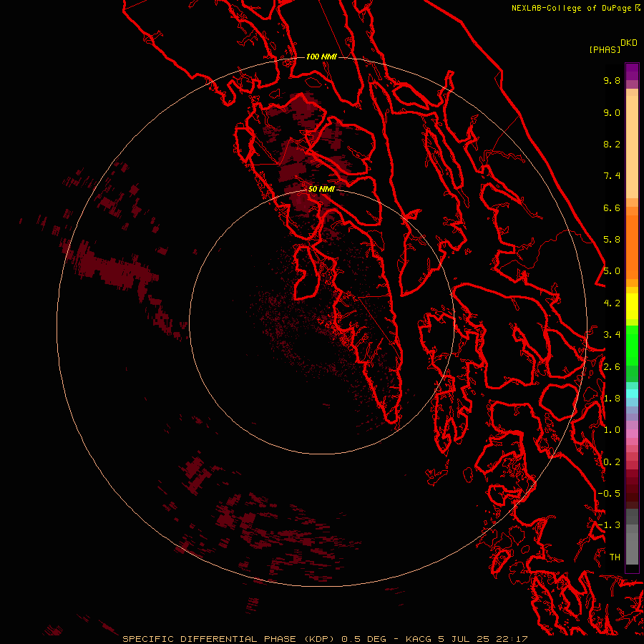The image size is (644, 644).
Task: Pick the bright green color bar segment
Action: click(632, 345)
